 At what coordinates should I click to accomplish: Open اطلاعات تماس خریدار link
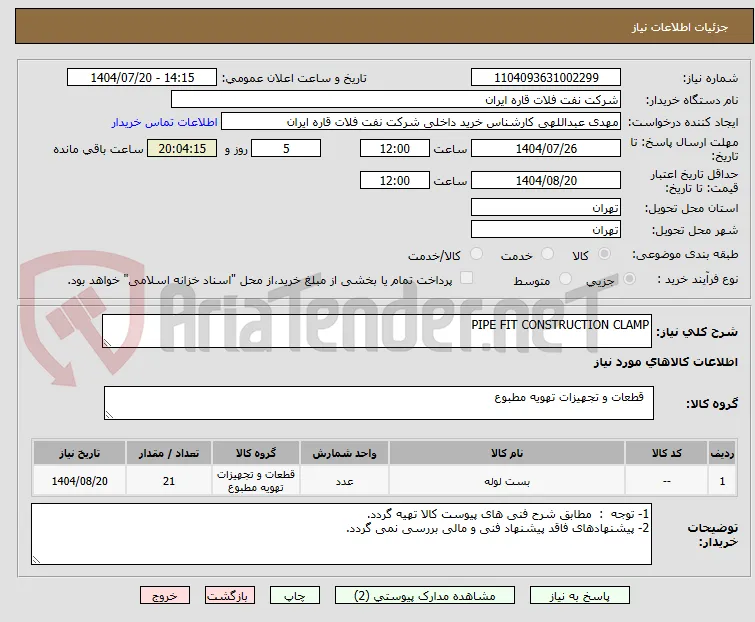165,122
